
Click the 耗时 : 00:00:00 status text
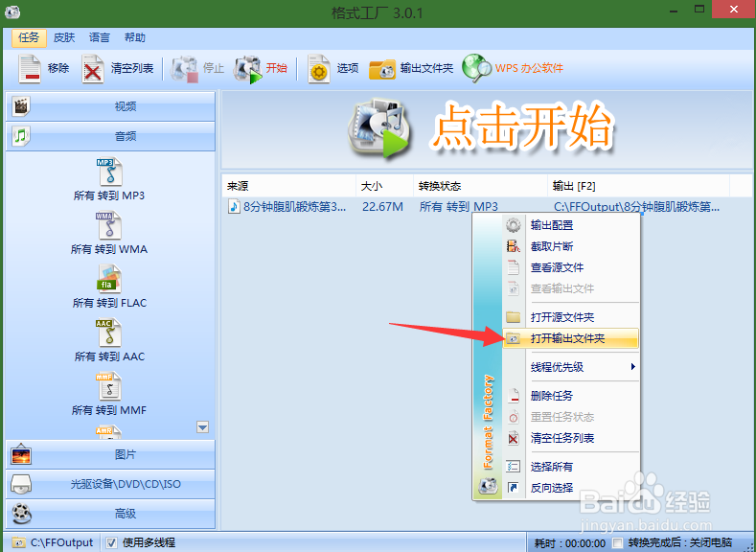click(569, 543)
